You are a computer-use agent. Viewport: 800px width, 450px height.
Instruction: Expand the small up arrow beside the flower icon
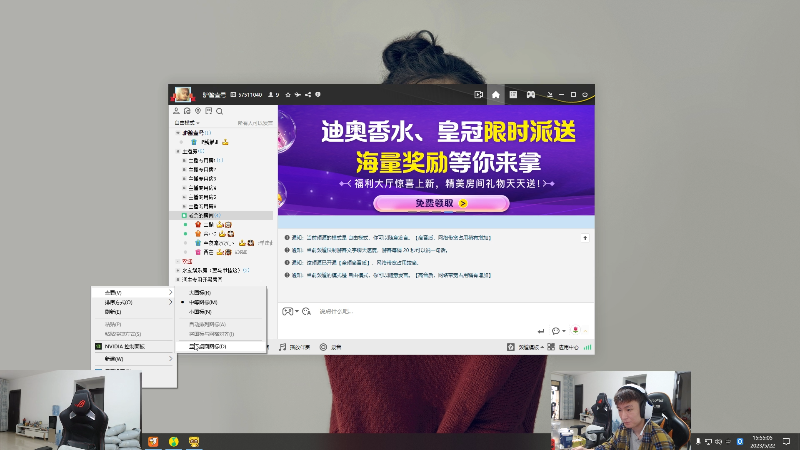(586, 331)
